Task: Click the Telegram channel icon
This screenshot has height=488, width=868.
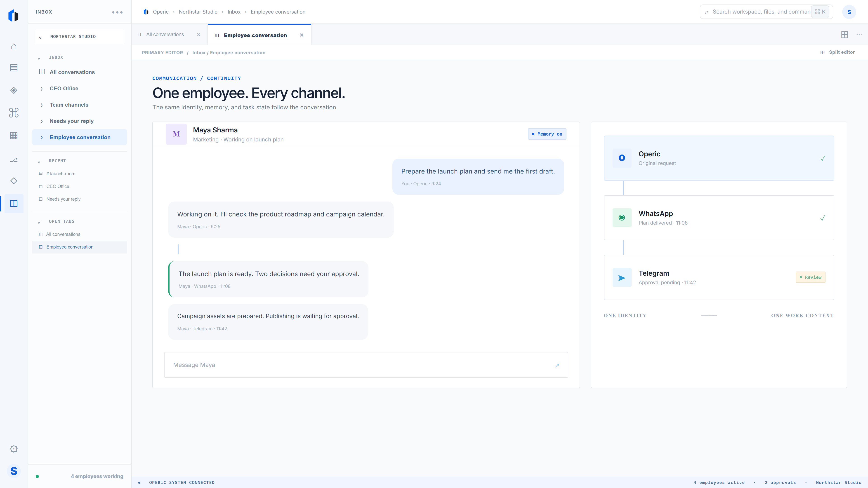Action: [x=622, y=277]
